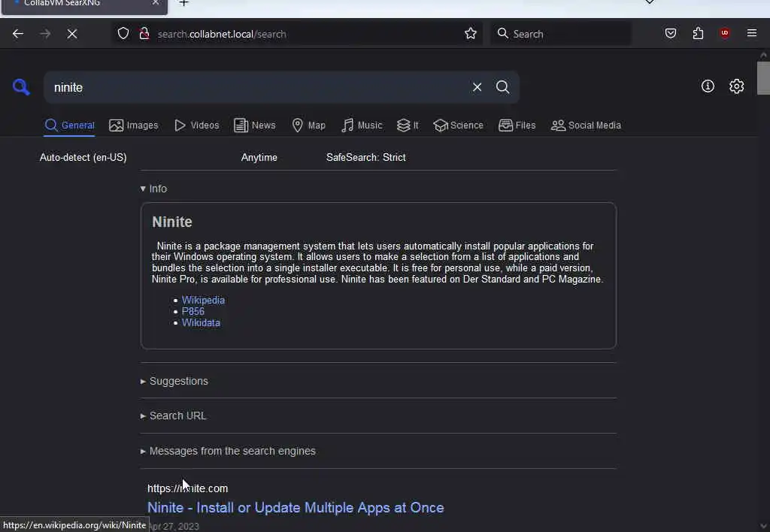Close the CollabVM SearXNG tab
Image resolution: width=770 pixels, height=532 pixels.
[155, 3]
